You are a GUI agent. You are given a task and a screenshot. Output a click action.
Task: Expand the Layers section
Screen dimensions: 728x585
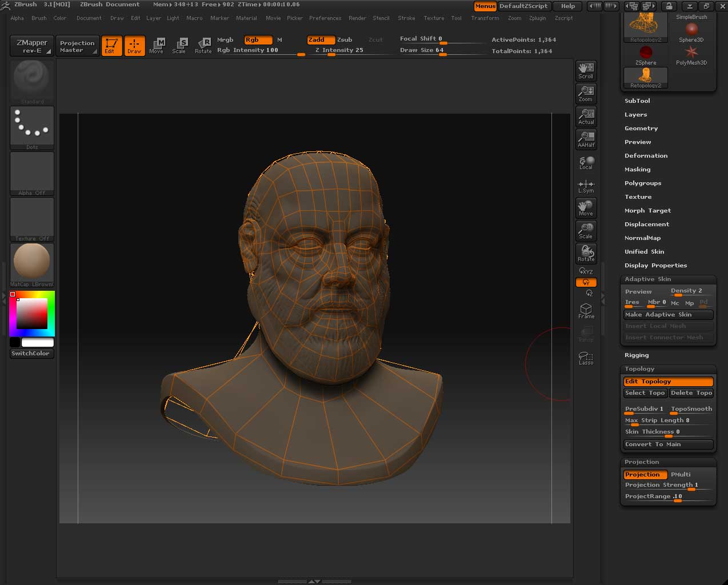(635, 114)
